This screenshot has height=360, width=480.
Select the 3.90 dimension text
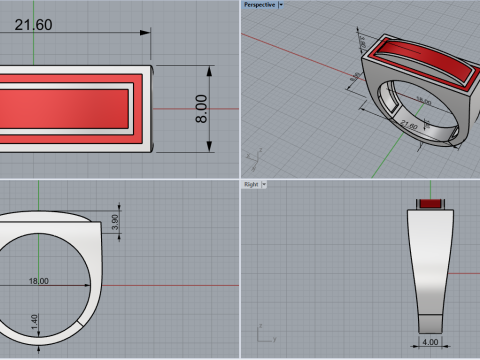[115, 222]
